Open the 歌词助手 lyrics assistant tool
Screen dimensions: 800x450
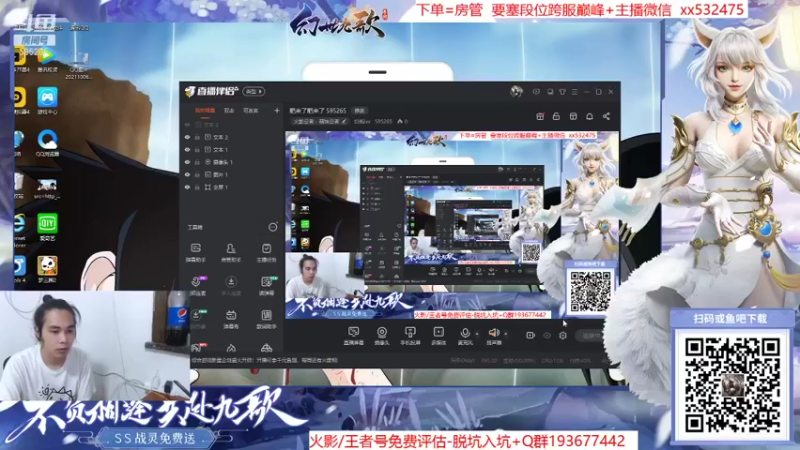266,319
